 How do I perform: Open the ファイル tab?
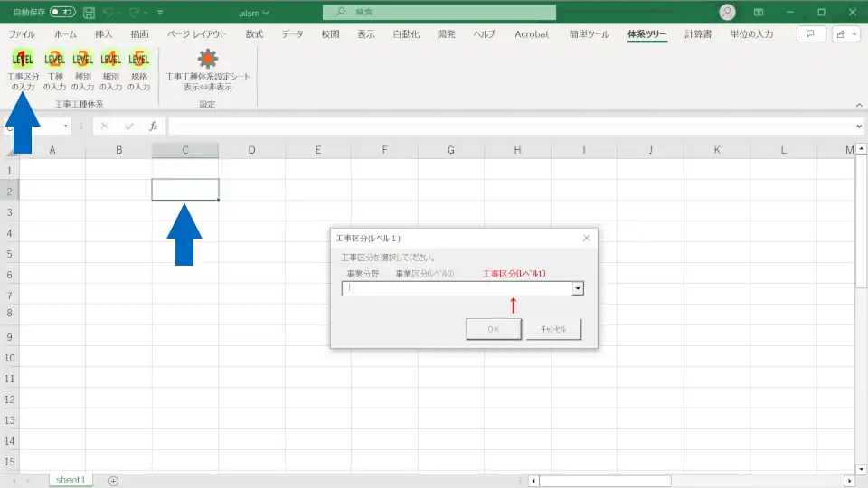click(x=22, y=34)
